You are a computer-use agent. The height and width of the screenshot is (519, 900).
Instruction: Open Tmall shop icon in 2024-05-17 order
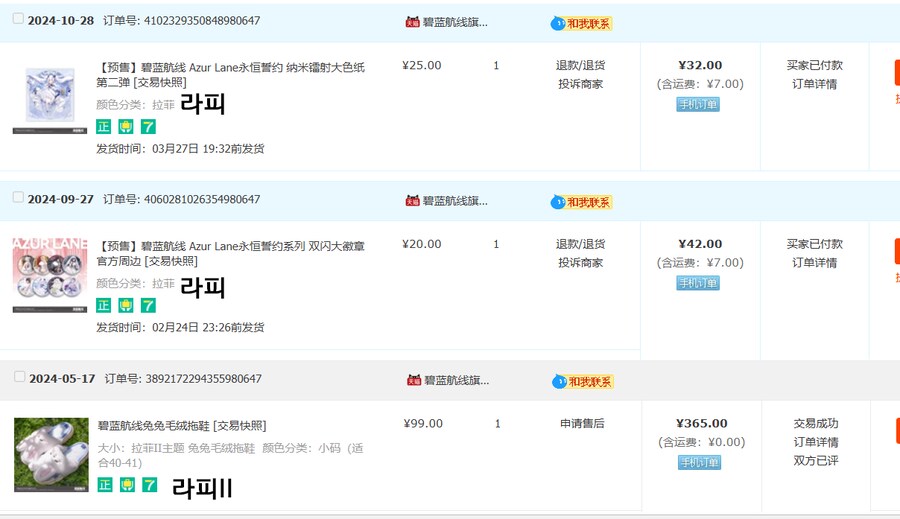pos(414,380)
